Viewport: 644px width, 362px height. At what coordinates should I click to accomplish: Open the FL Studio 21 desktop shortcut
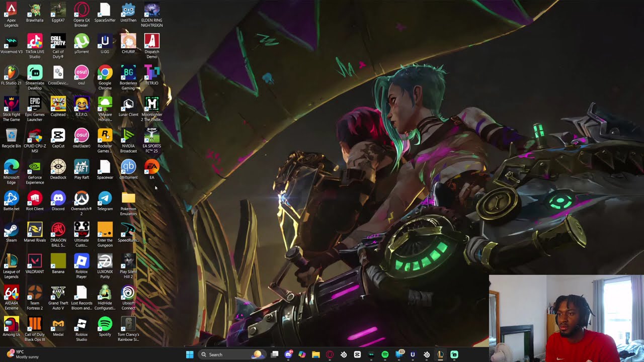click(11, 75)
